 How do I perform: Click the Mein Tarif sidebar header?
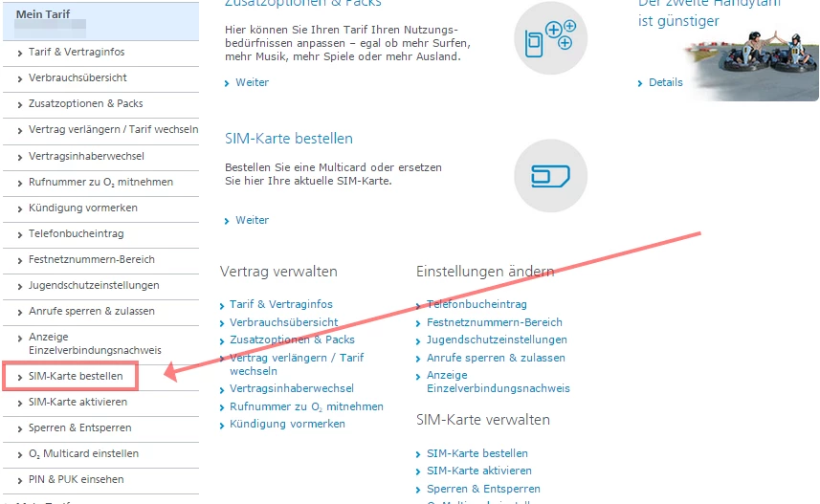[x=100, y=21]
